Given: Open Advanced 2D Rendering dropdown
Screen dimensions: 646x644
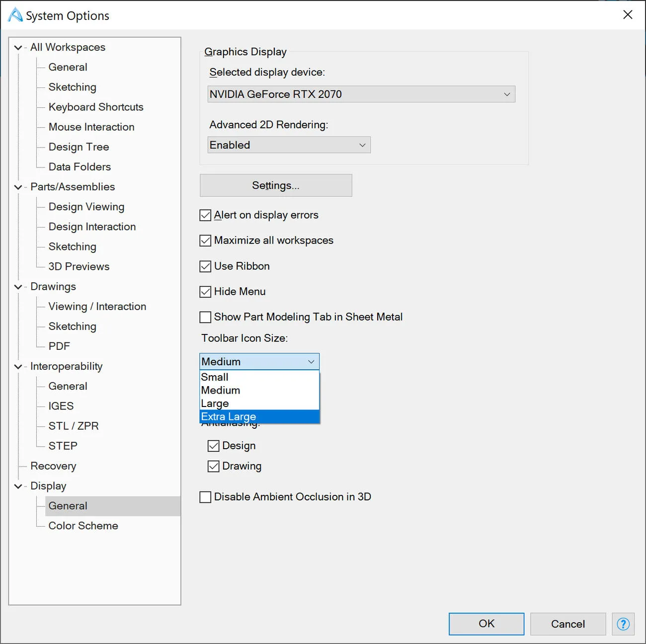Looking at the screenshot, I should (289, 145).
